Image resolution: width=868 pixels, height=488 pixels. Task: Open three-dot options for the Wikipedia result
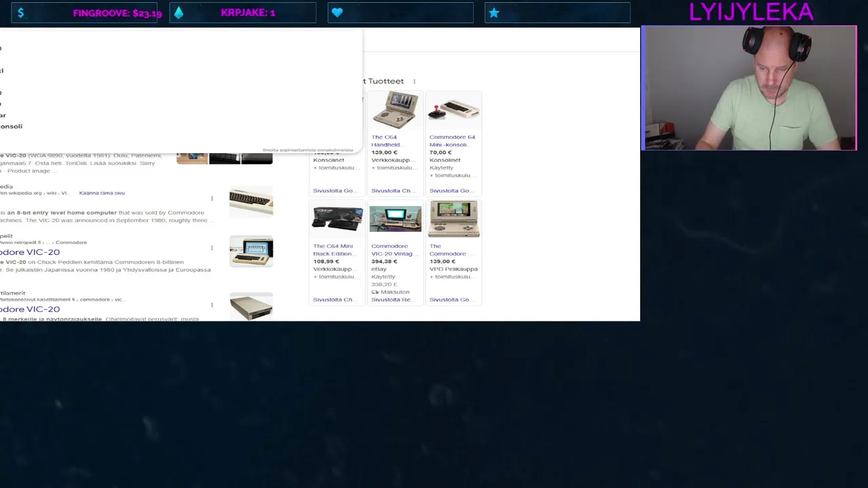point(212,199)
